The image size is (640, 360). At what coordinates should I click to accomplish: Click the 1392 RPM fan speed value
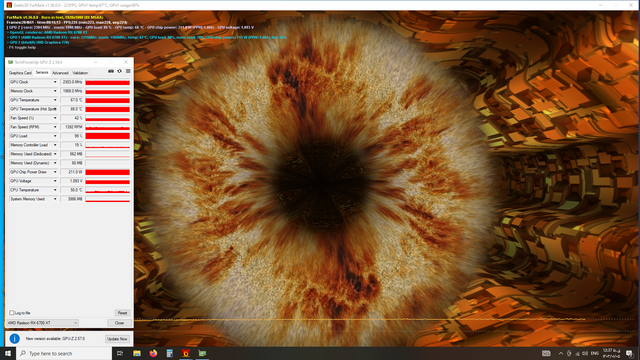click(72, 127)
